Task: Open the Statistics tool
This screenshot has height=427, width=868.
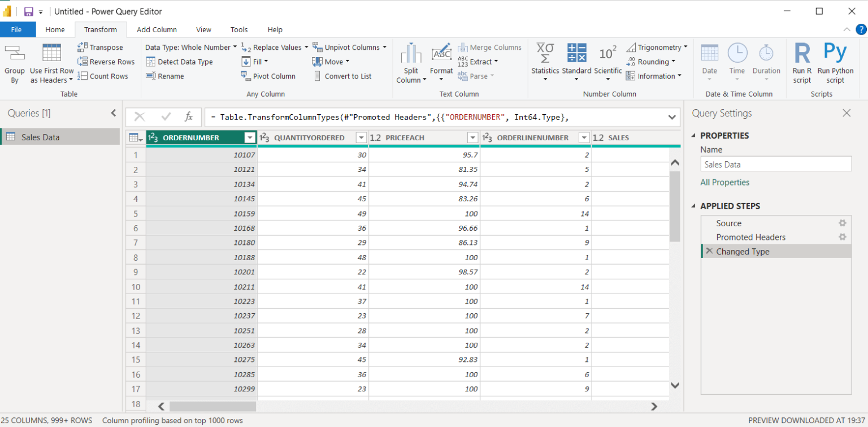Action: point(544,62)
